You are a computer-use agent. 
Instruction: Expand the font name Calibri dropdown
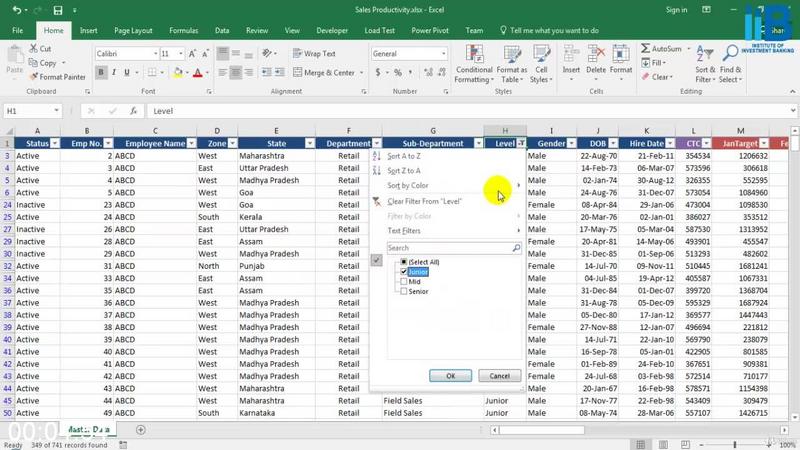pos(155,54)
